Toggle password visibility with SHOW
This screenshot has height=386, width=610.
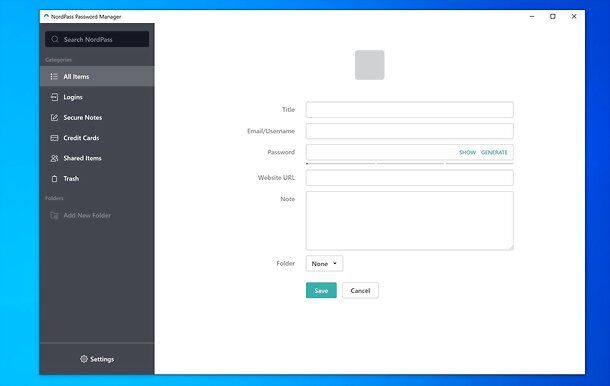pyautogui.click(x=467, y=153)
